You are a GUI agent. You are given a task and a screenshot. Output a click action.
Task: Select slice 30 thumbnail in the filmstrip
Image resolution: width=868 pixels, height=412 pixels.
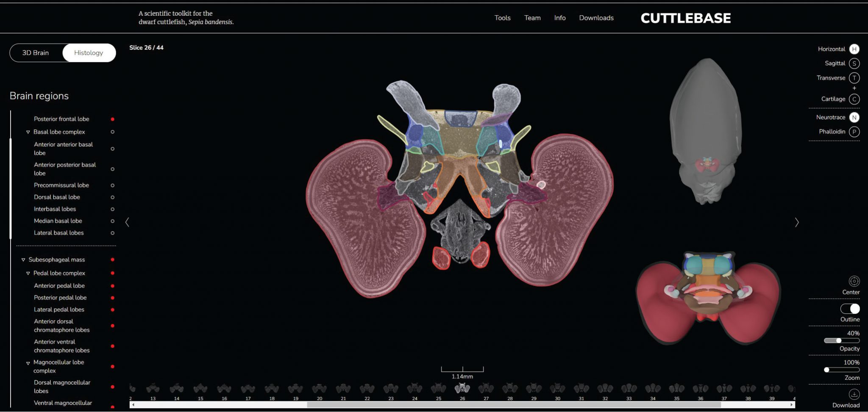tap(557, 388)
